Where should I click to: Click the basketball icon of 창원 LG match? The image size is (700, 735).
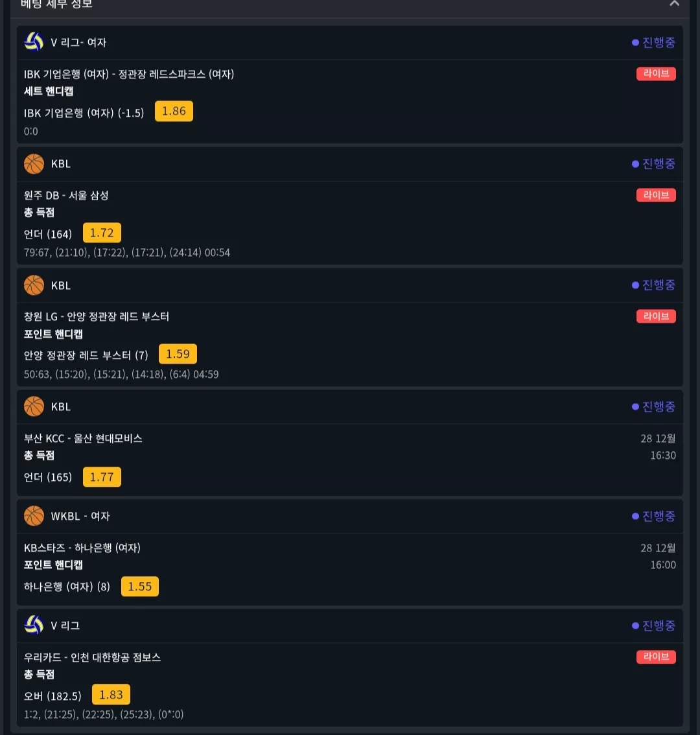pos(34,285)
